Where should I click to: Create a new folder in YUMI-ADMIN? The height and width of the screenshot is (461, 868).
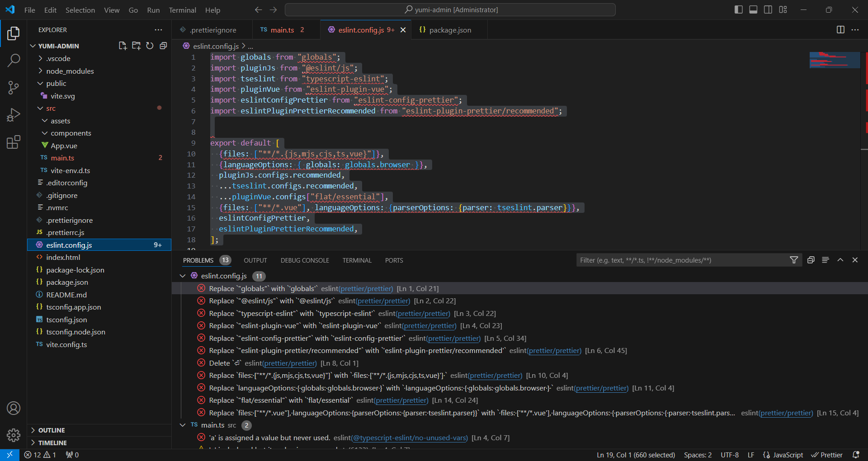(136, 46)
